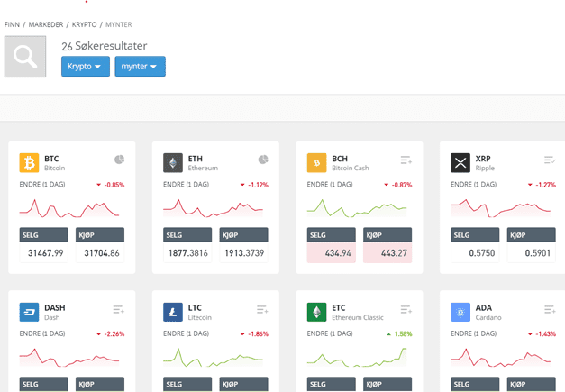Click BTC daily change -0.85%
The height and width of the screenshot is (392, 565).
point(114,185)
